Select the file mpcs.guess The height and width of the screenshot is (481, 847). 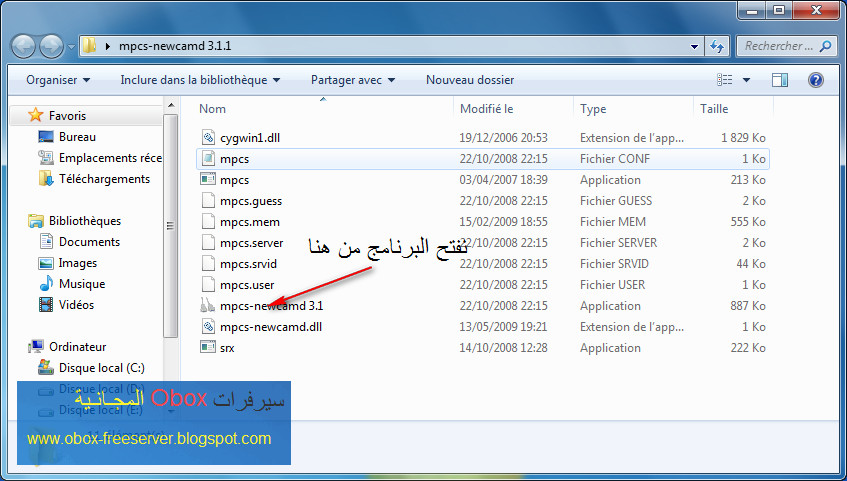tap(251, 201)
